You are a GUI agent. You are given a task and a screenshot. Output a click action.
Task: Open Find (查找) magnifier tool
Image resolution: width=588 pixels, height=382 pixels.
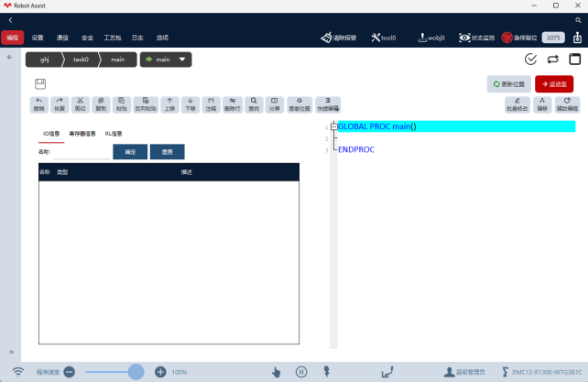pos(254,104)
